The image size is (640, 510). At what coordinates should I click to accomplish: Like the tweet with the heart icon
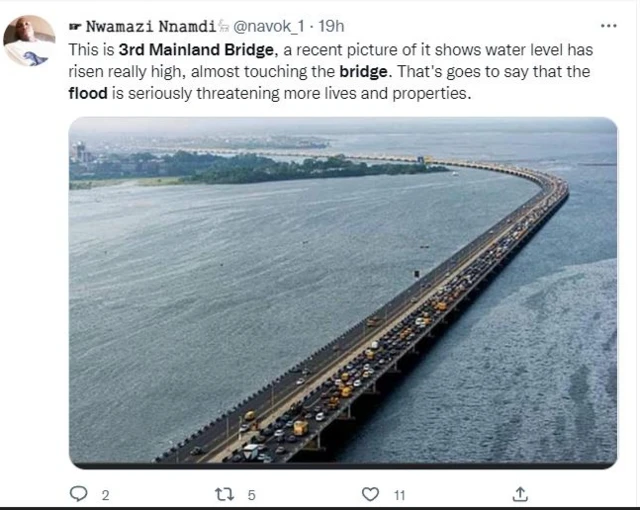pyautogui.click(x=371, y=493)
